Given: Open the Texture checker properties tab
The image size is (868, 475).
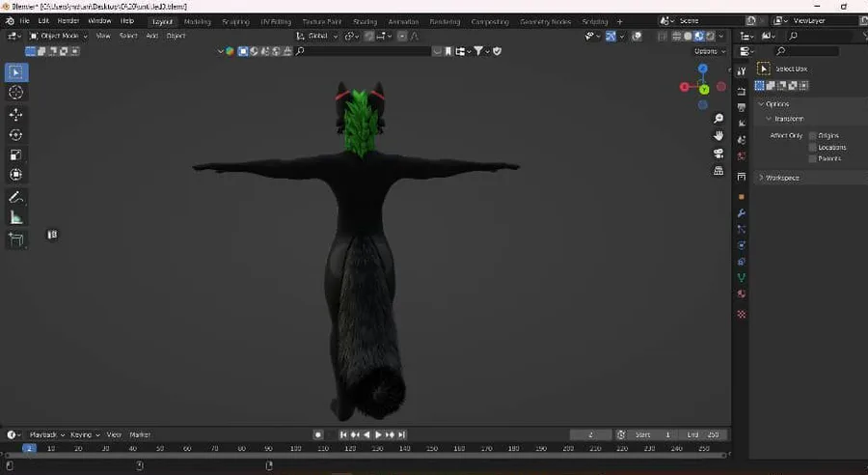Looking at the screenshot, I should pos(742,315).
